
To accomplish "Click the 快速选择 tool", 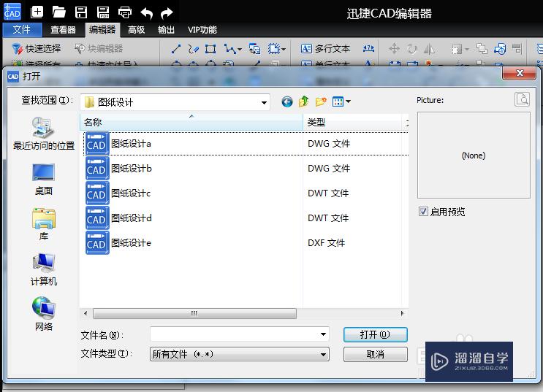I will point(36,49).
